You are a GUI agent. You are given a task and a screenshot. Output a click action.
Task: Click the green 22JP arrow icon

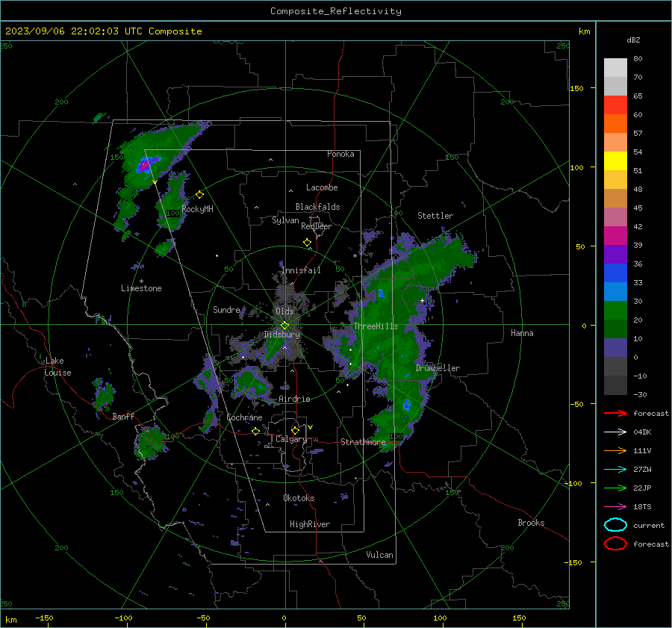pos(615,488)
